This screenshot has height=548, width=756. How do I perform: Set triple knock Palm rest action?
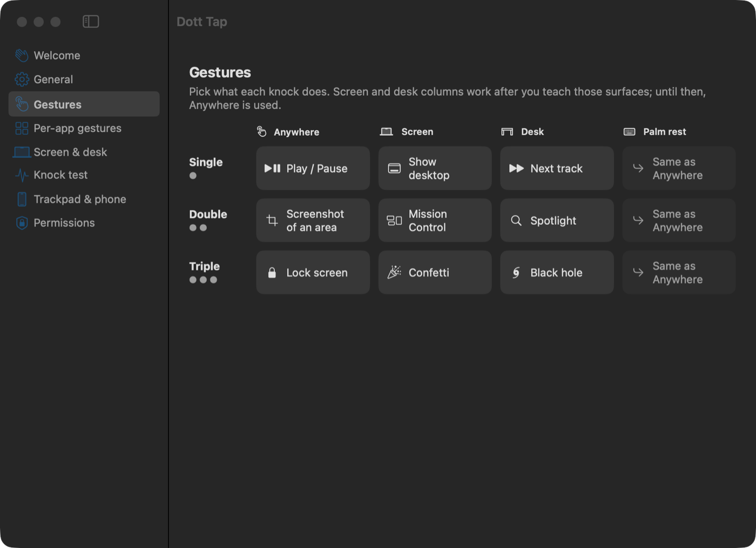(x=679, y=272)
